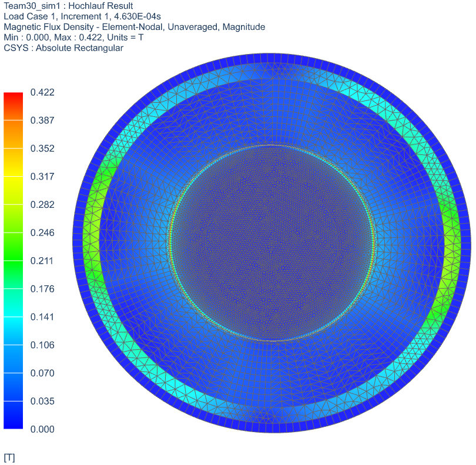Pick the cyan legend band between 0.141 and 0.106

(13, 331)
